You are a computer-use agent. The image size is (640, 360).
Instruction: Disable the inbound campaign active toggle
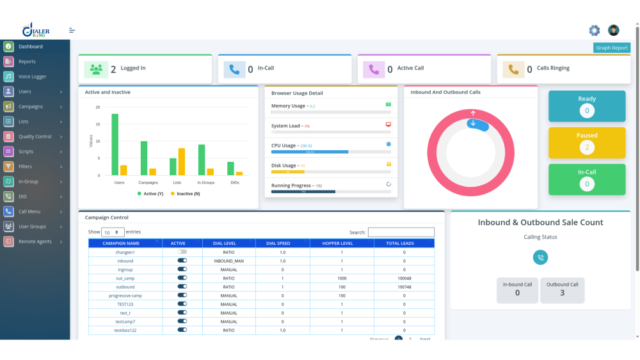tap(182, 260)
